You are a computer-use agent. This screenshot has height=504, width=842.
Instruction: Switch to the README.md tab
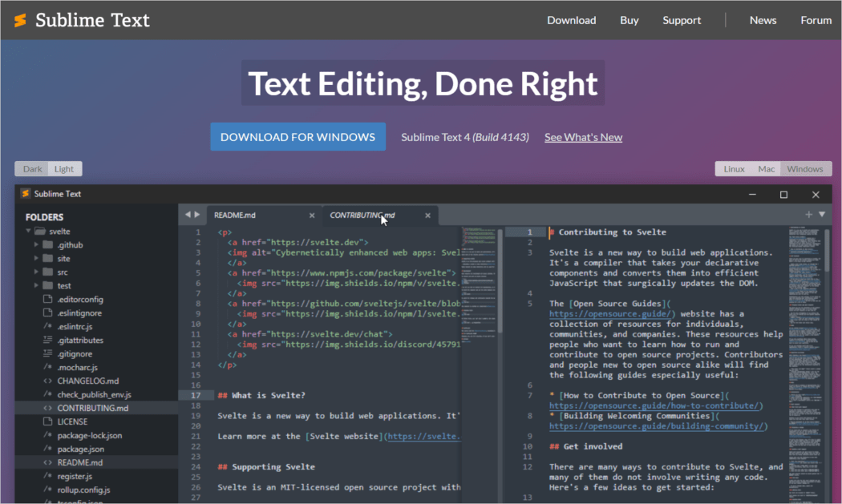pyautogui.click(x=233, y=215)
